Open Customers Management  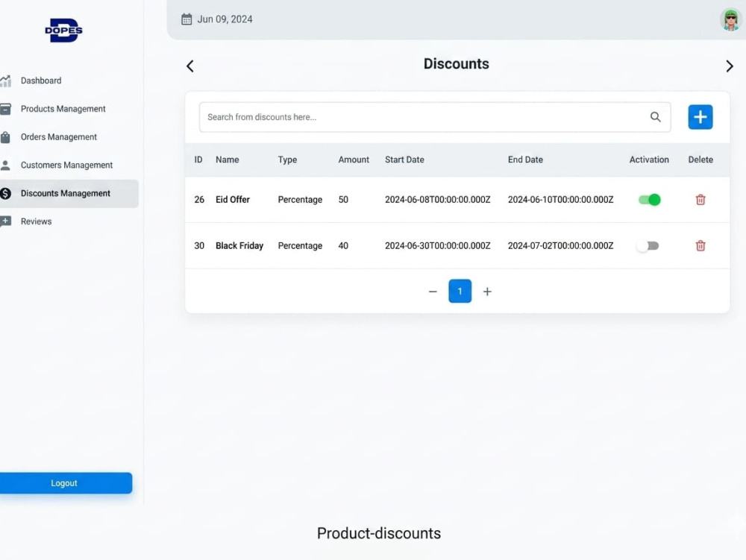pos(66,165)
